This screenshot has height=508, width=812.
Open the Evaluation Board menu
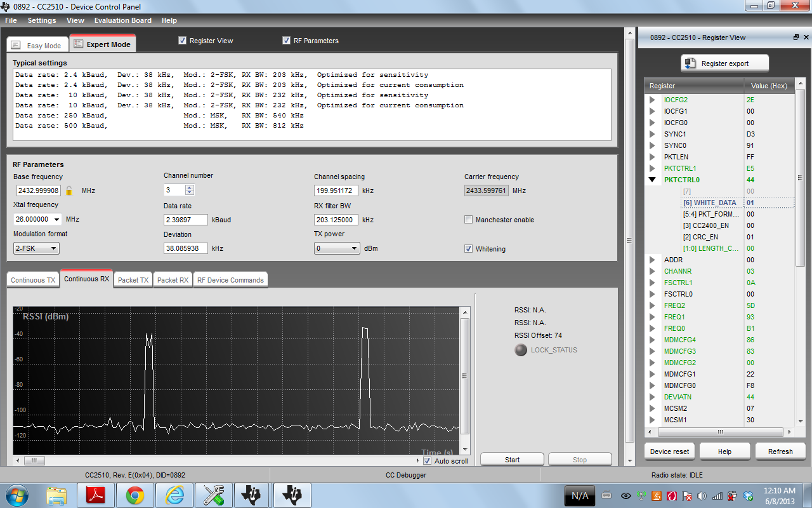(x=123, y=20)
